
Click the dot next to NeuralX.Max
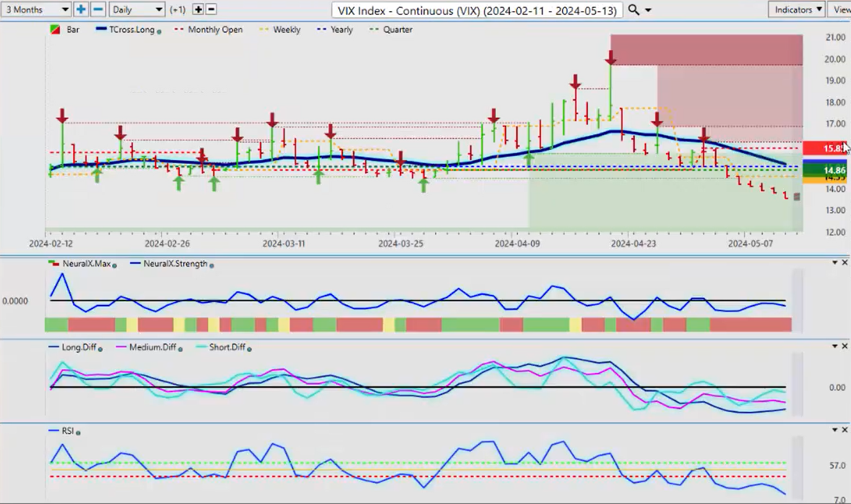click(115, 265)
